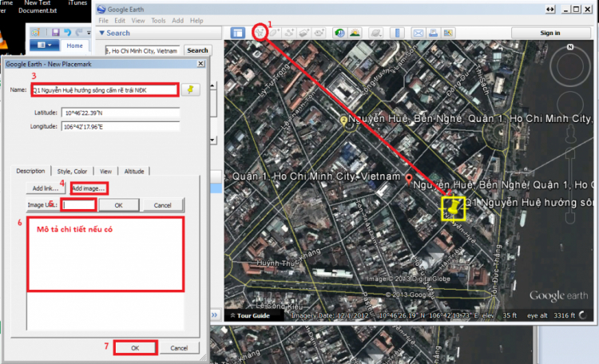This screenshot has width=599, height=364.
Task: Click the Email toolbar icon
Action: 419,33
